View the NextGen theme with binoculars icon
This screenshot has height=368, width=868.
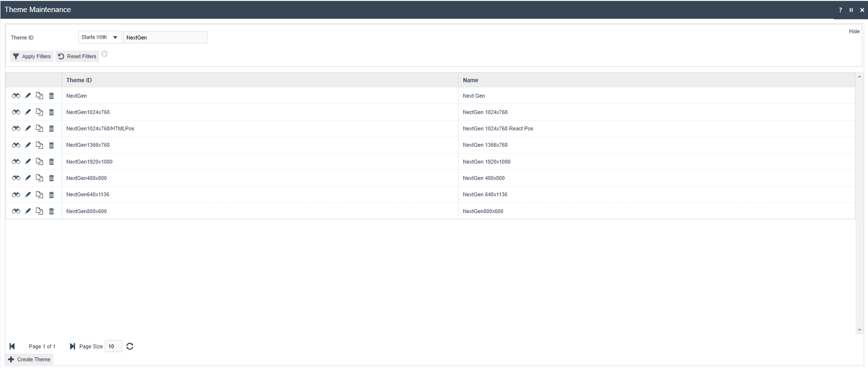16,96
